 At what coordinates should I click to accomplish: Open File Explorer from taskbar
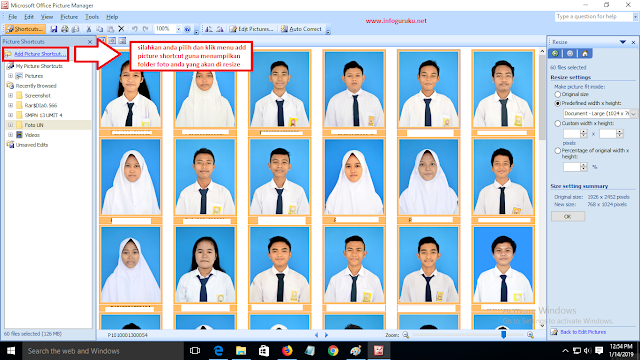pos(241,351)
